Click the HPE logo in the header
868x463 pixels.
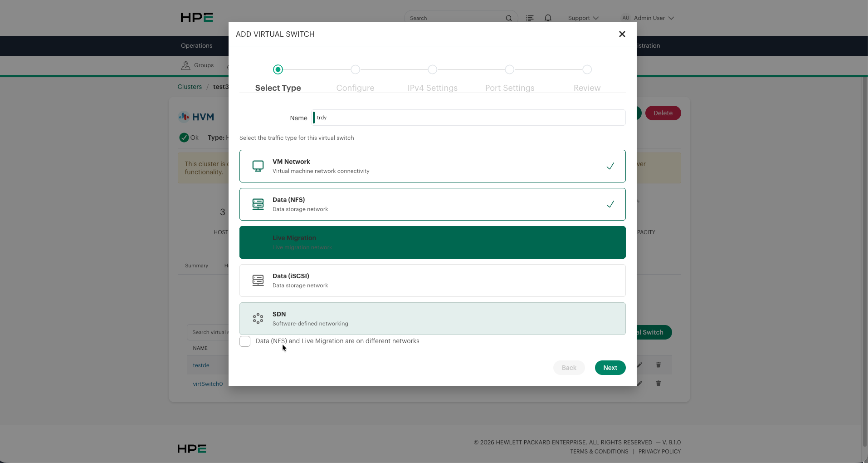(x=197, y=17)
